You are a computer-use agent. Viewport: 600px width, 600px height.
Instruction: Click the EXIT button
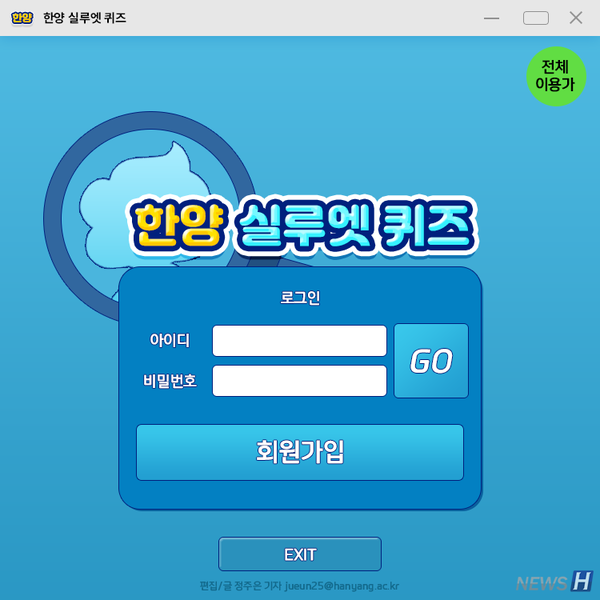pyautogui.click(x=300, y=554)
